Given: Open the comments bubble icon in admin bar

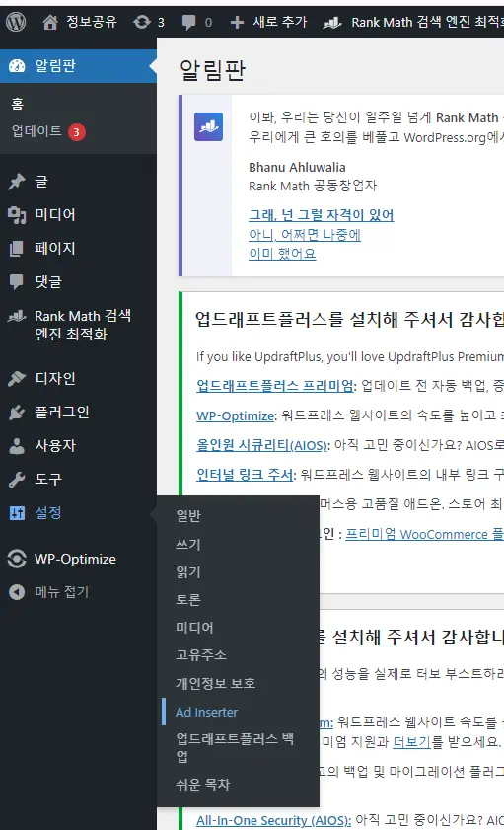Looking at the screenshot, I should [188, 22].
